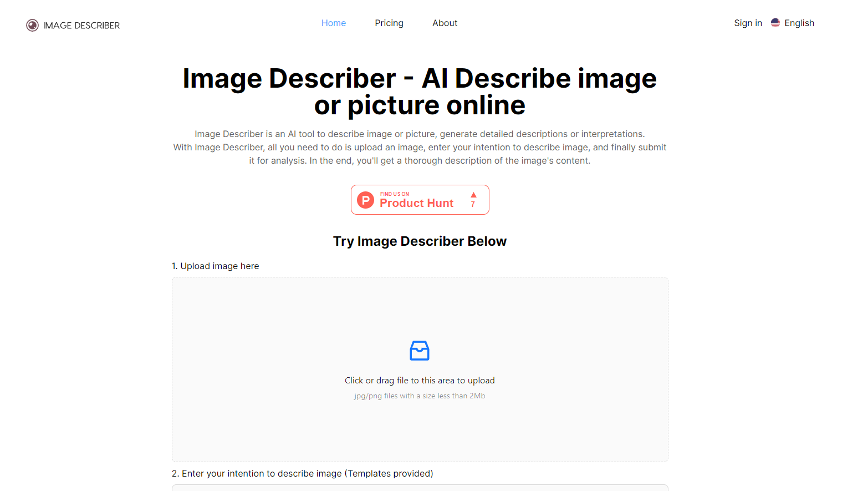Click the US flag language icon
The image size is (868, 491).
(775, 23)
